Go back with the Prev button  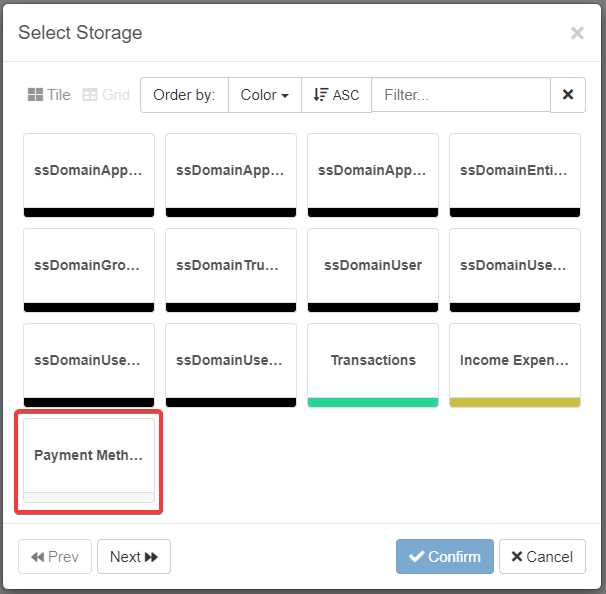(55, 557)
